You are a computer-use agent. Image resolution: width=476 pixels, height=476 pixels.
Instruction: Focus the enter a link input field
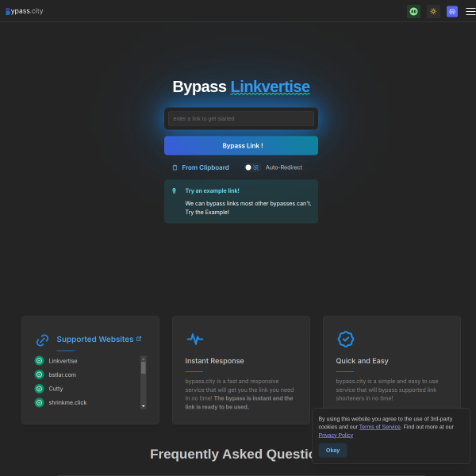(241, 119)
